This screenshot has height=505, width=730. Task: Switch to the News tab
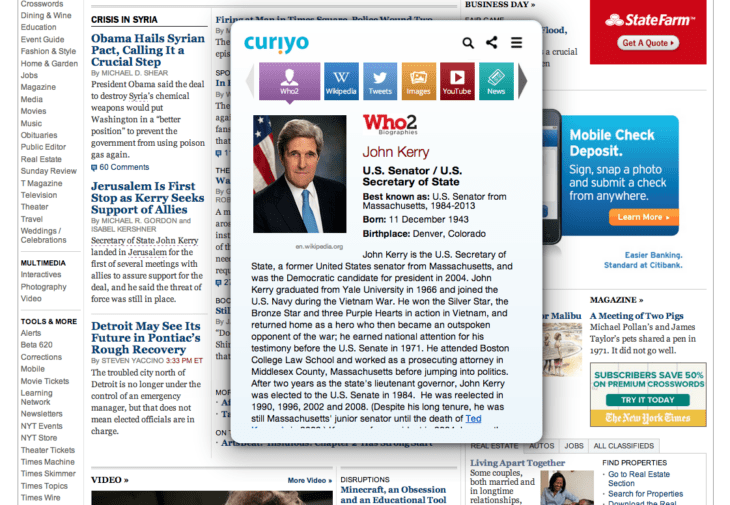(x=496, y=81)
